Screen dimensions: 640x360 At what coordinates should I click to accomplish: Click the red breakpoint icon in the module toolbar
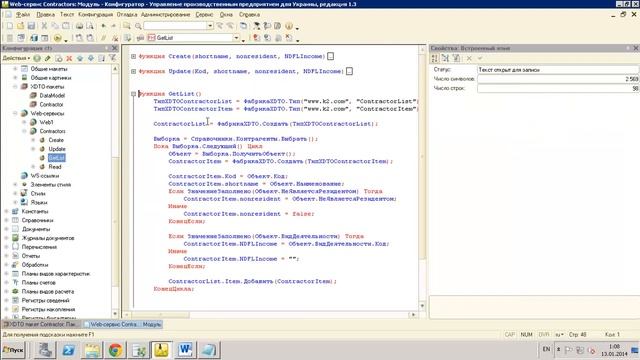tap(256, 38)
